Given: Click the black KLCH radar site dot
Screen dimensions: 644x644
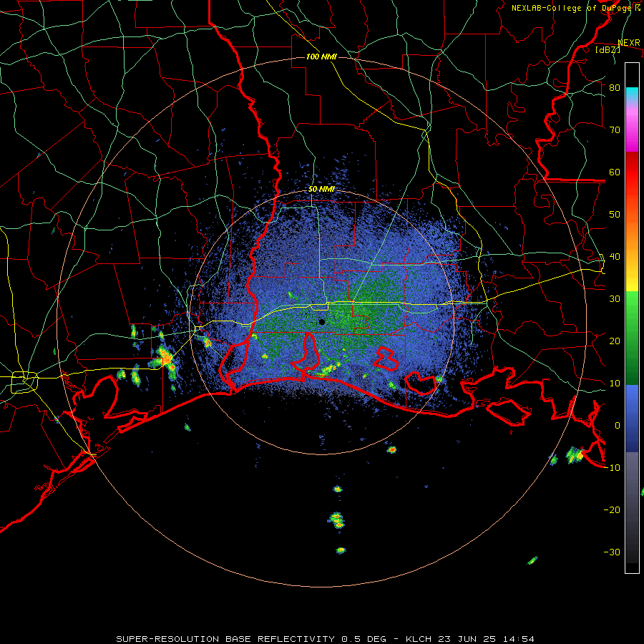Looking at the screenshot, I should 321,322.
